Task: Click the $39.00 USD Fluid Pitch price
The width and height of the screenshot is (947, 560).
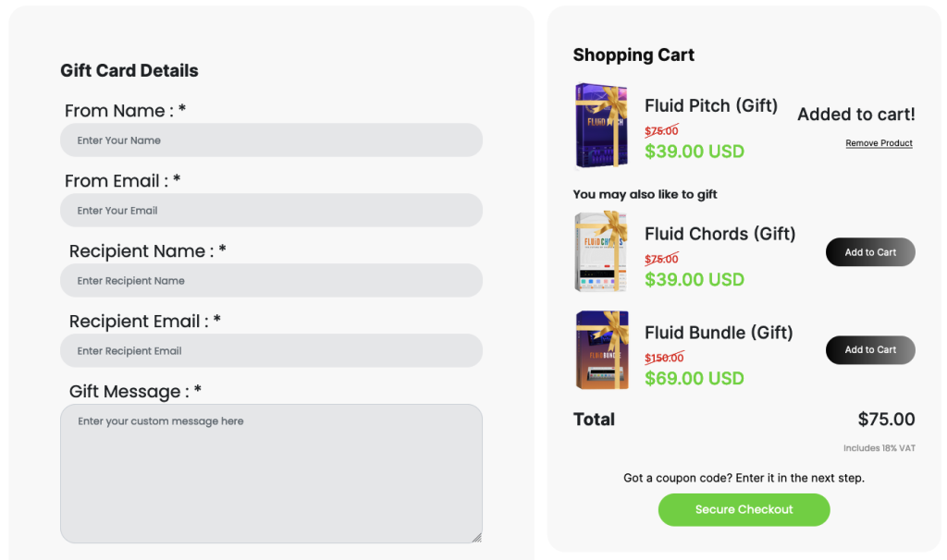Action: point(695,152)
